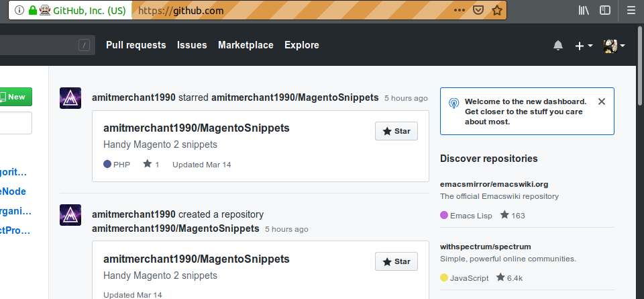Image resolution: width=644 pixels, height=299 pixels.
Task: Open Pull requests in GitHub header
Action: click(136, 45)
